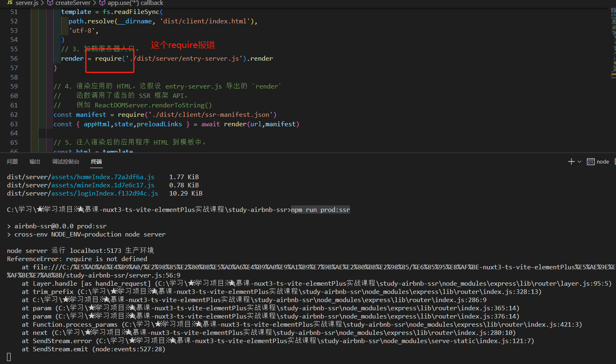Click line number 59 in gutter
The width and height of the screenshot is (616, 364).
click(14, 86)
